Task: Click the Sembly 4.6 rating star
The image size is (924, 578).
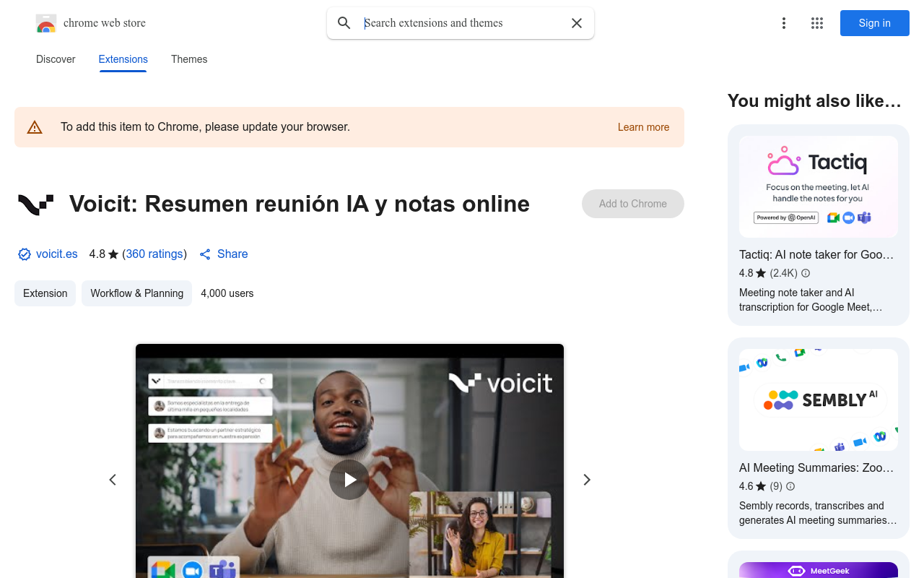Action: tap(761, 486)
